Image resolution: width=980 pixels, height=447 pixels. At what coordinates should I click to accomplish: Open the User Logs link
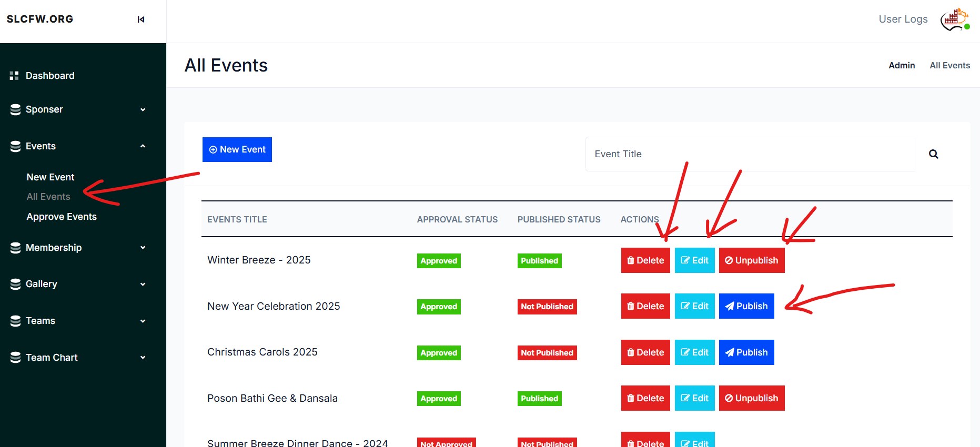click(x=903, y=19)
